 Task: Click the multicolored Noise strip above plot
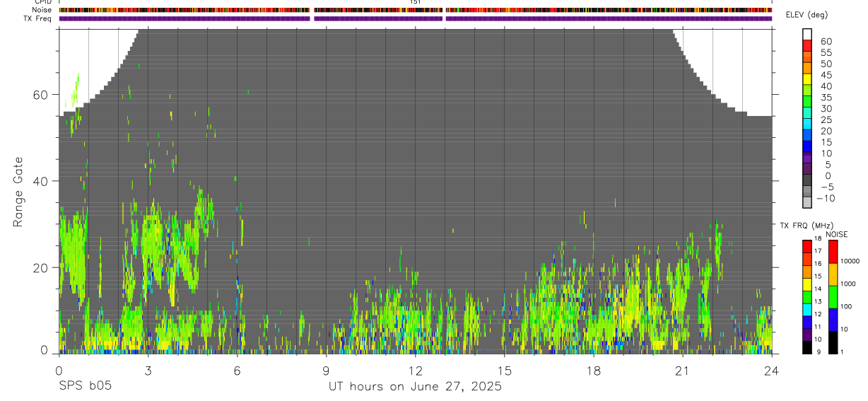[416, 10]
